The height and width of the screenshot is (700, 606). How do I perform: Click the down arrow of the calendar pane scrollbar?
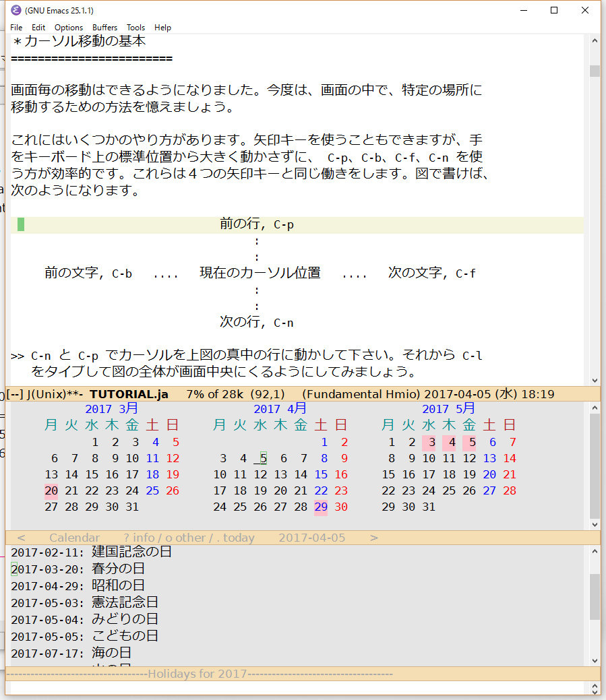point(595,525)
